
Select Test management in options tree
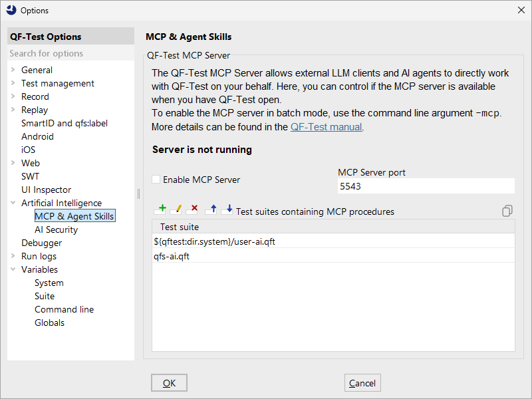point(58,83)
